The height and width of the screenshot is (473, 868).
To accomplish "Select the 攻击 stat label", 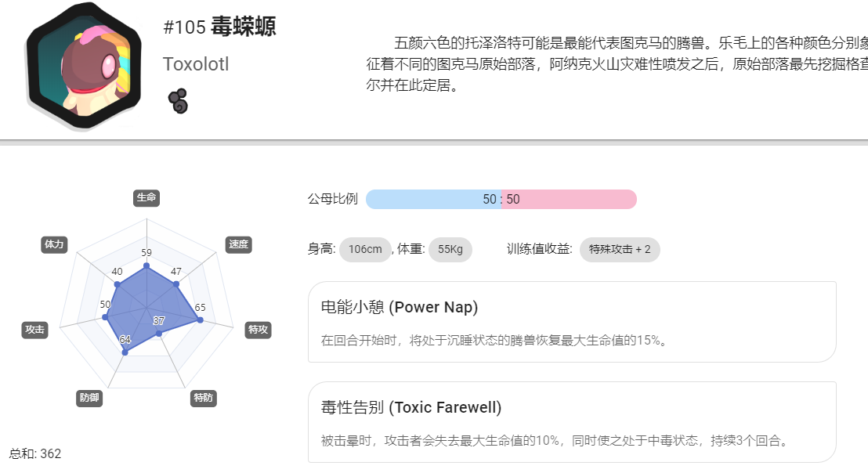I will (x=34, y=330).
